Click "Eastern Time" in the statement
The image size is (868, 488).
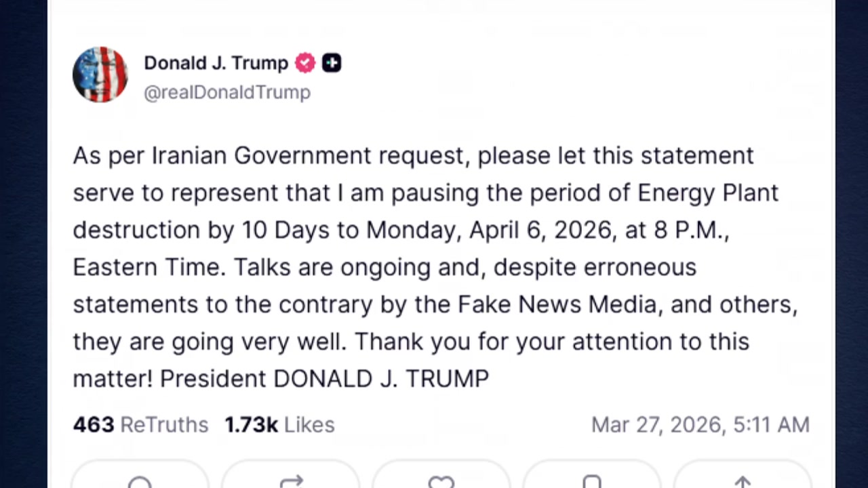coord(148,268)
